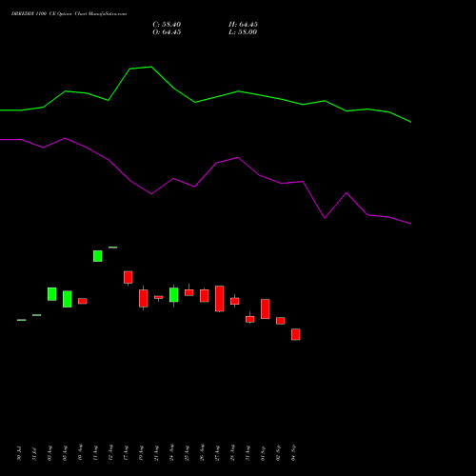The height and width of the screenshot is (476, 476).
Task: Select the green candlestick above 03 Aug
Action: pos(52,294)
